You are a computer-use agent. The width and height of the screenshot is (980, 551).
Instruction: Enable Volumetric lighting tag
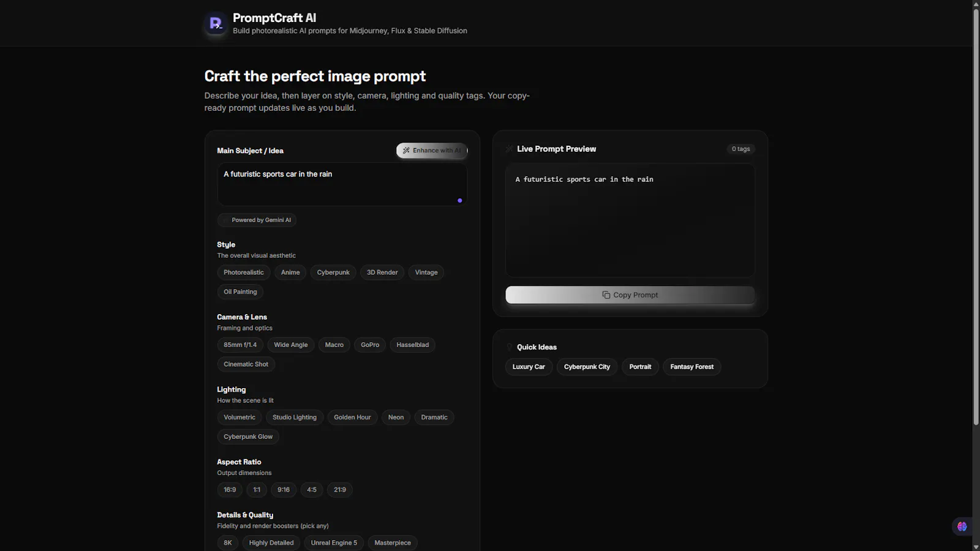239,418
